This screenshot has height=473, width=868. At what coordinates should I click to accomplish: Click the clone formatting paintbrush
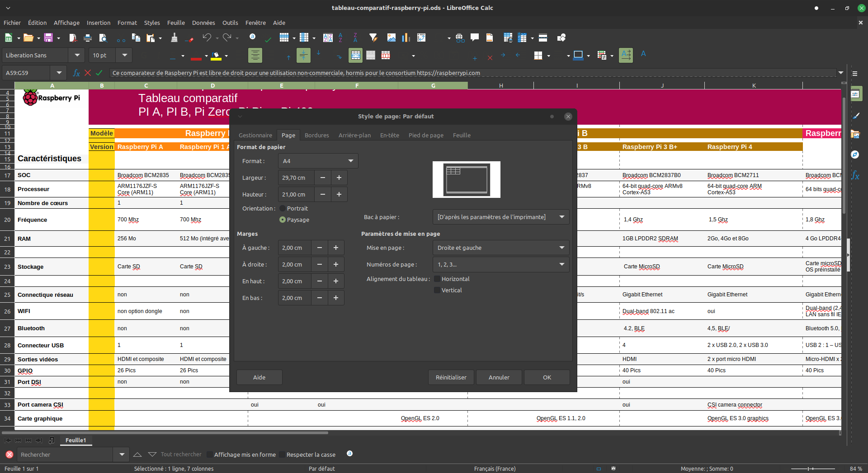point(174,38)
